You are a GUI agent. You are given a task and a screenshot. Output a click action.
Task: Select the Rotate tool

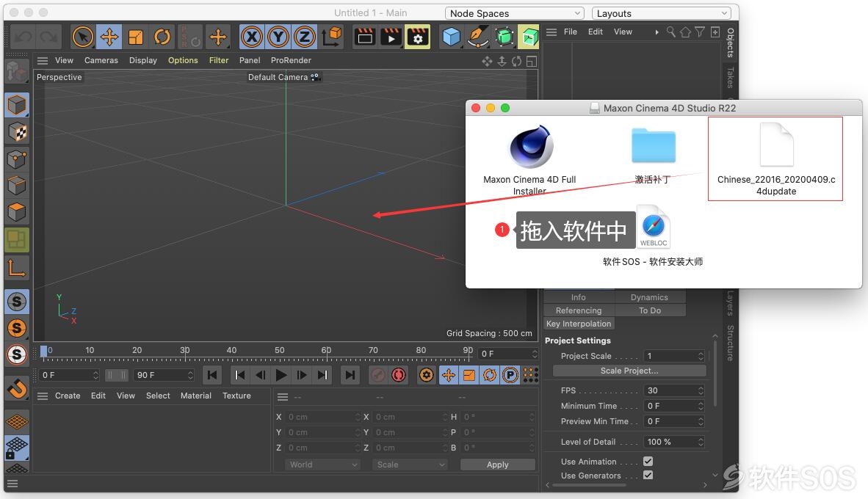tap(162, 37)
